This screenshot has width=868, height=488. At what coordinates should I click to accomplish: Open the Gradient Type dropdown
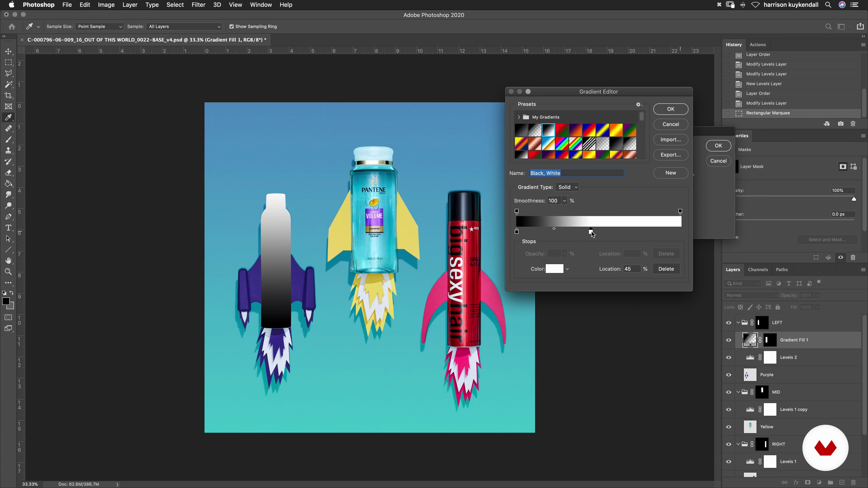pyautogui.click(x=567, y=187)
